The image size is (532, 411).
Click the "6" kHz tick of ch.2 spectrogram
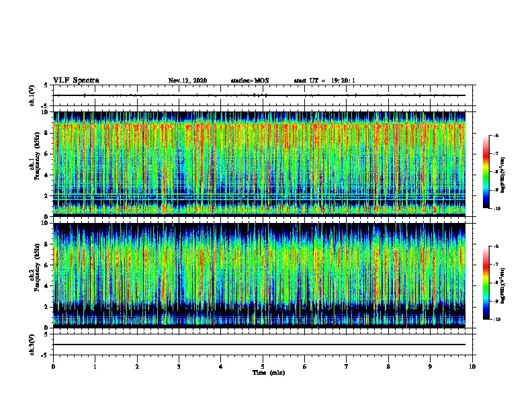coord(47,265)
